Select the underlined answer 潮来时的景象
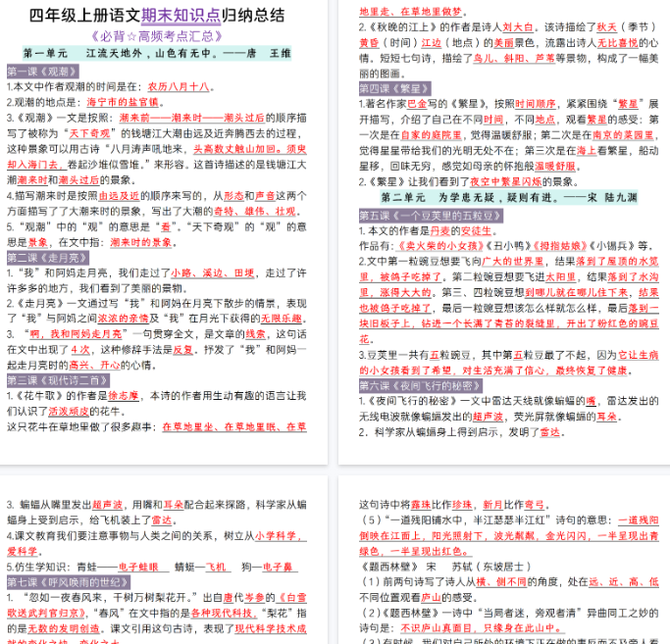670x644 pixels. pos(141,242)
